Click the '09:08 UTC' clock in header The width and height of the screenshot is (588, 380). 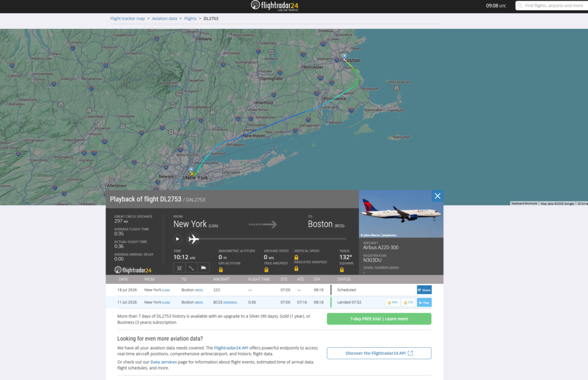496,6
